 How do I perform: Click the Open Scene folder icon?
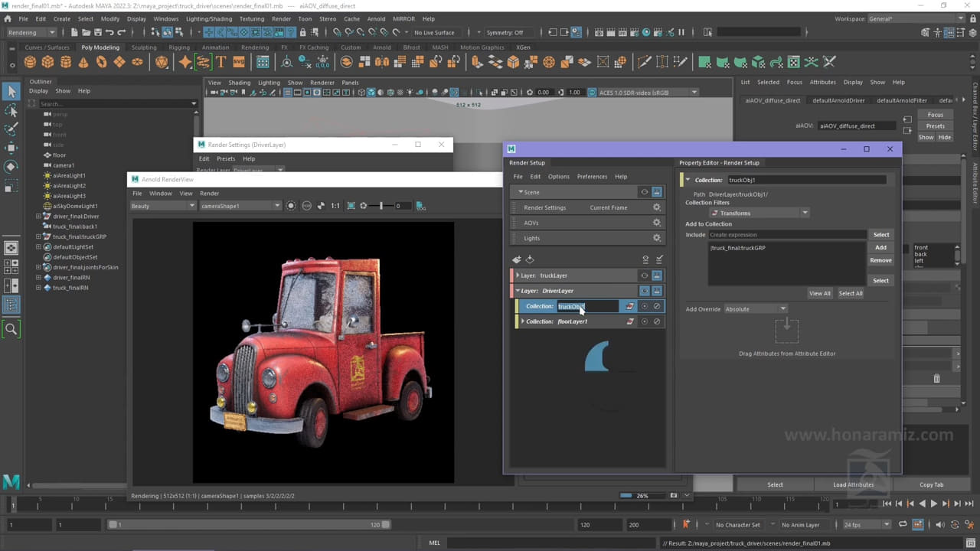[86, 32]
